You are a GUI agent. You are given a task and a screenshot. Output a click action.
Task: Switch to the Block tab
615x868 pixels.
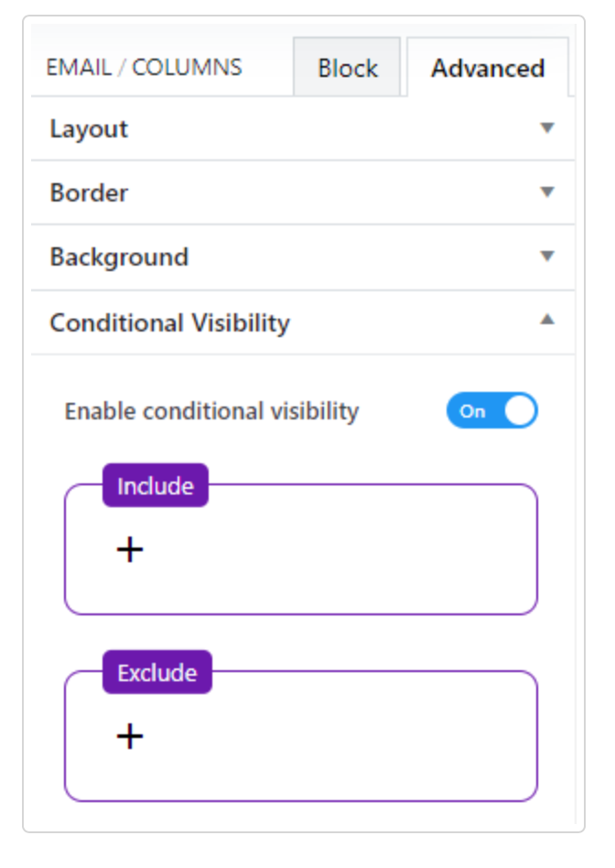pyautogui.click(x=347, y=68)
